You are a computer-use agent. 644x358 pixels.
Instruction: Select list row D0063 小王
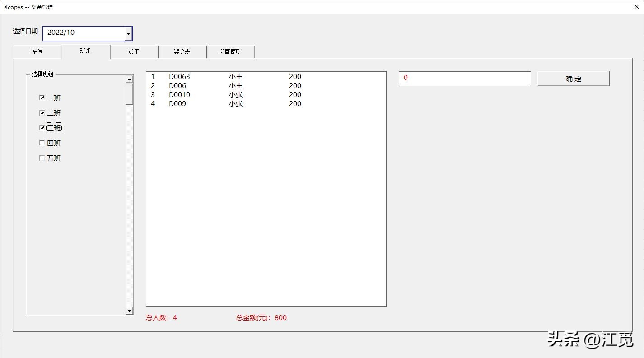coord(266,77)
